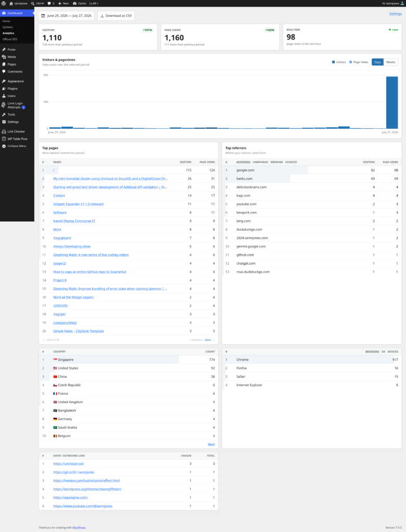Open the Analytics submenu item
The width and height of the screenshot is (406, 532).
point(8,33)
